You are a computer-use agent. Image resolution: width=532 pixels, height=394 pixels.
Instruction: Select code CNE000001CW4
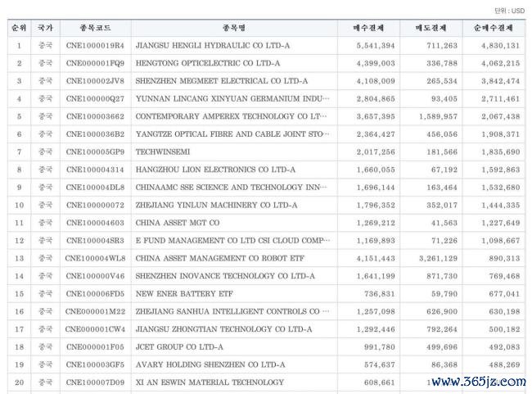tap(95, 329)
